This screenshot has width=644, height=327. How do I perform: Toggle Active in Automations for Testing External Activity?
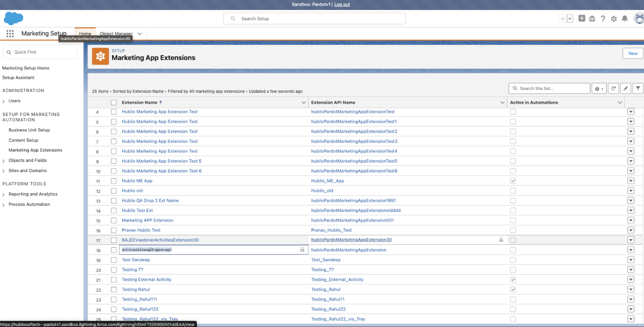point(513,280)
